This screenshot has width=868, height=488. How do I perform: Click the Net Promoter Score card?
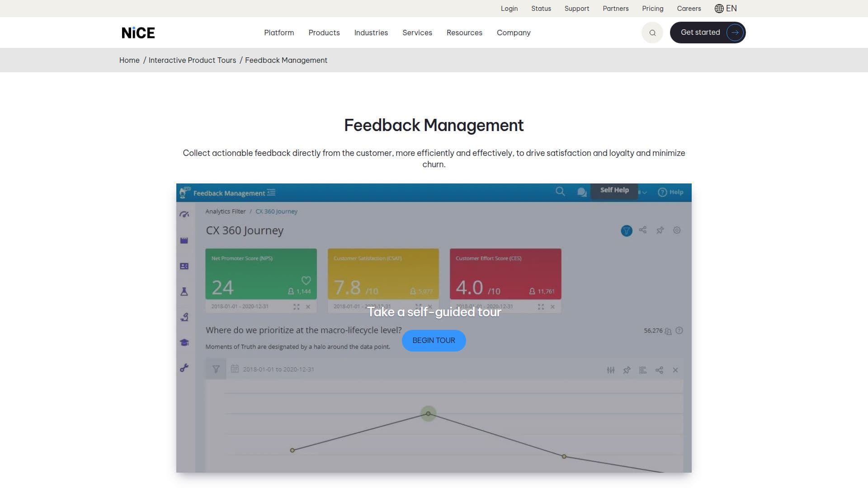point(261,274)
